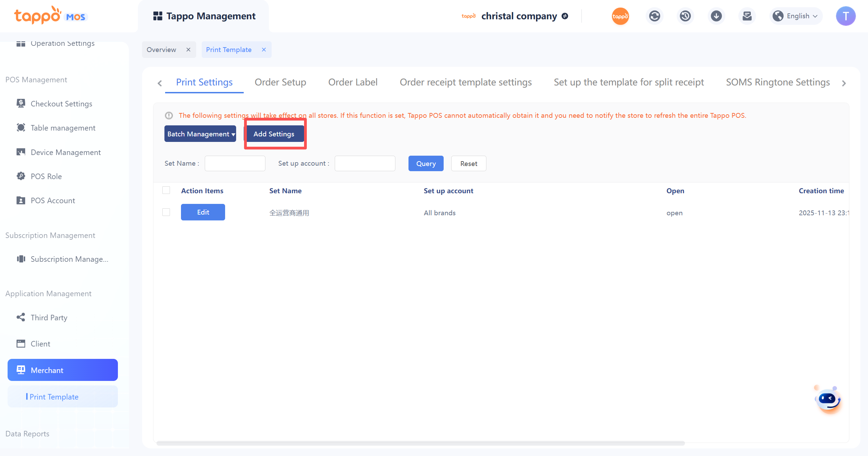
Task: Toggle the select-all checkbox in table header
Action: tap(166, 190)
